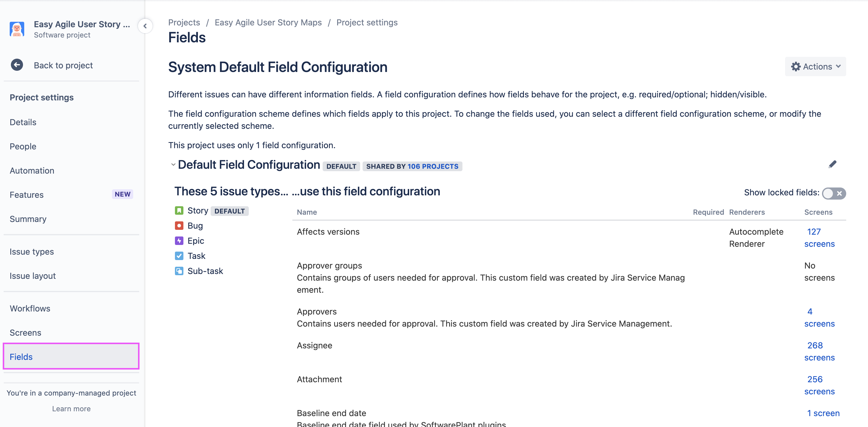Toggle the Show locked fields switch
This screenshot has height=427, width=868.
tap(833, 193)
